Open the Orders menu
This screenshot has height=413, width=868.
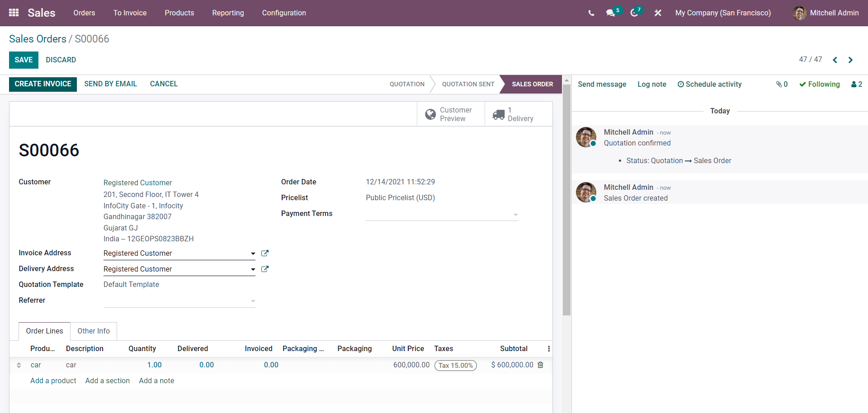point(84,13)
